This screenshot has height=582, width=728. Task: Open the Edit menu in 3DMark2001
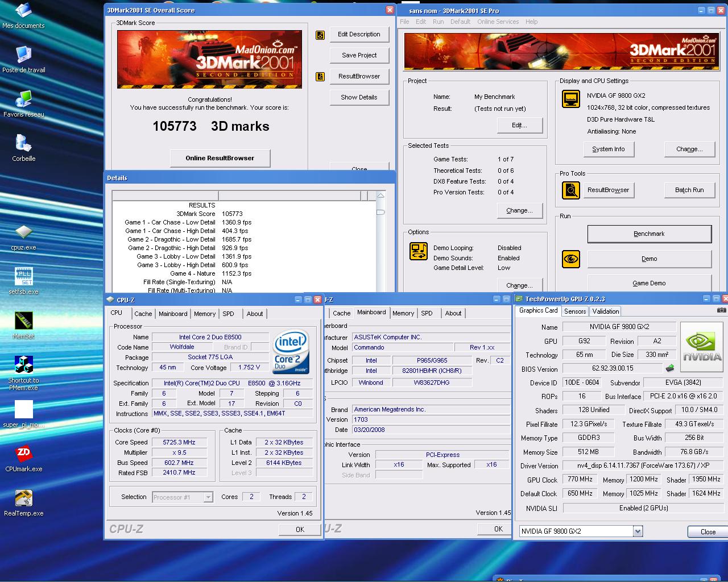(x=421, y=22)
